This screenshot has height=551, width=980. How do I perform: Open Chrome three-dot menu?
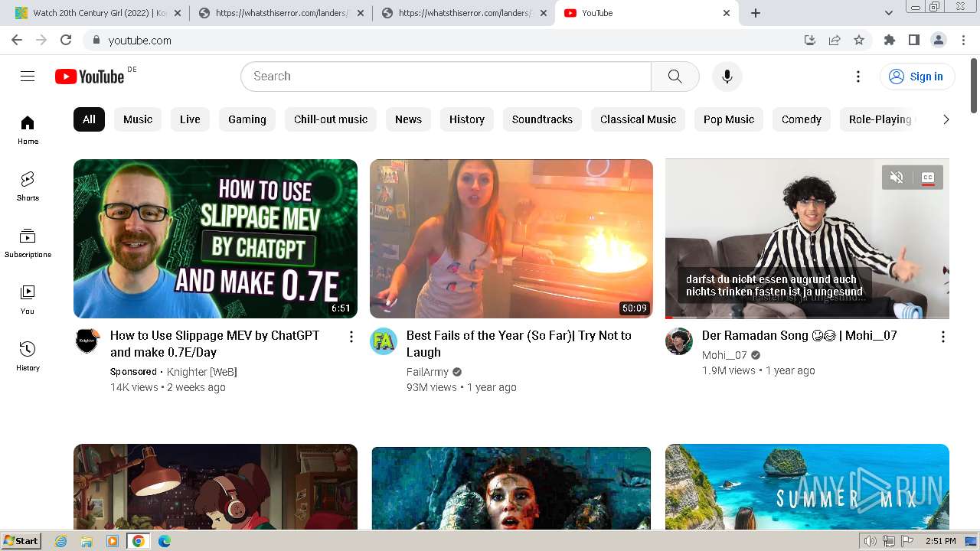[963, 40]
